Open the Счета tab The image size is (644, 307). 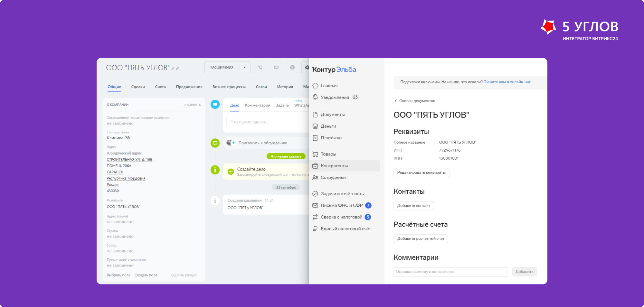click(160, 87)
